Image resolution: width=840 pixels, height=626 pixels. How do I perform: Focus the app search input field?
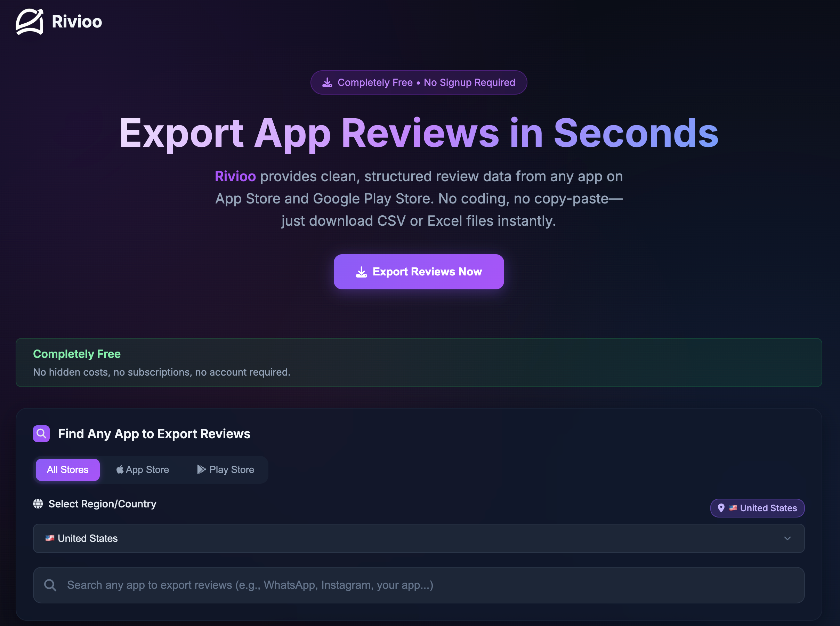click(x=418, y=585)
